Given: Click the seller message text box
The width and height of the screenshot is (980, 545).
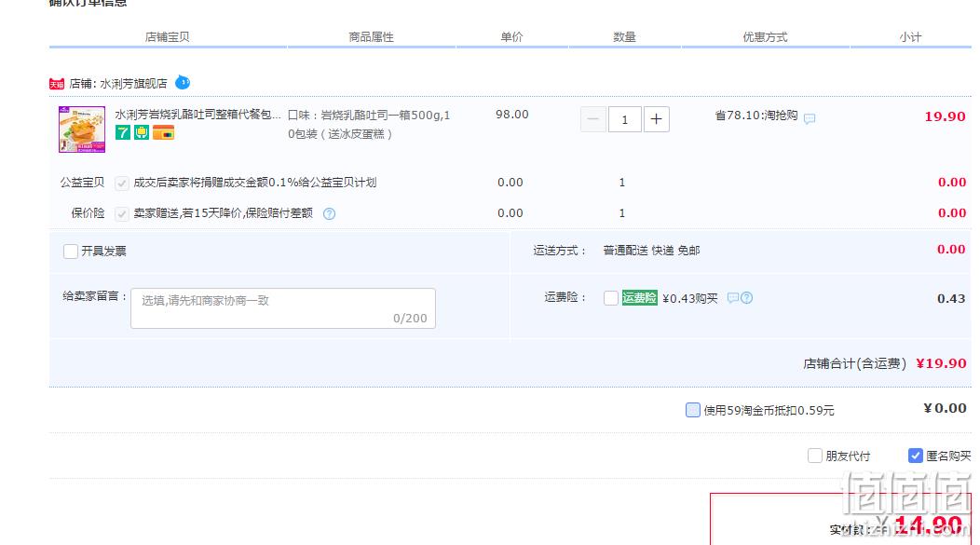Looking at the screenshot, I should pyautogui.click(x=283, y=308).
